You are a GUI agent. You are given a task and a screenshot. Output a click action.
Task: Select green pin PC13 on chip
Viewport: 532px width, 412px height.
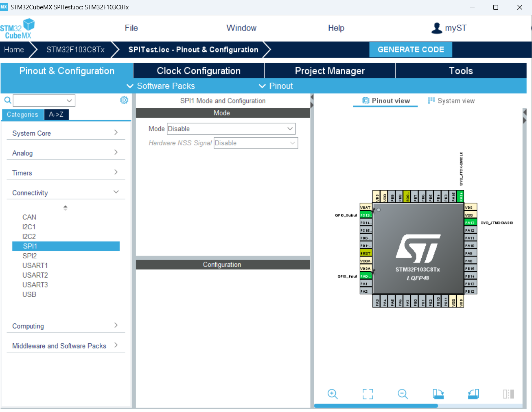pos(366,215)
